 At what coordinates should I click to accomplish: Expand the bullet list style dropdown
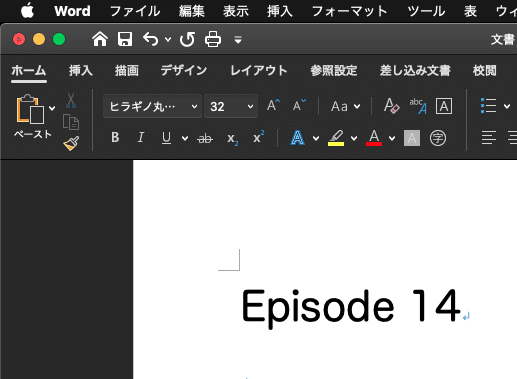click(x=507, y=106)
